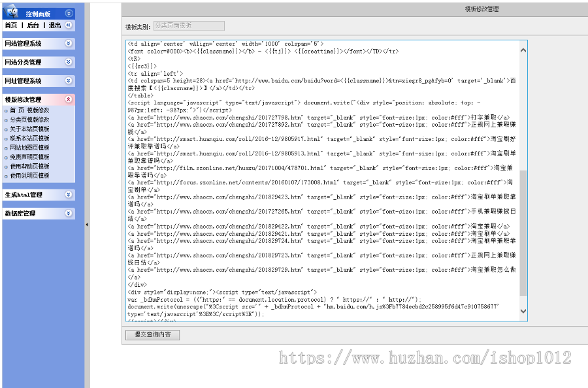The width and height of the screenshot is (588, 388).
Task: Expand the 生成html管理 section
Action: (68, 195)
